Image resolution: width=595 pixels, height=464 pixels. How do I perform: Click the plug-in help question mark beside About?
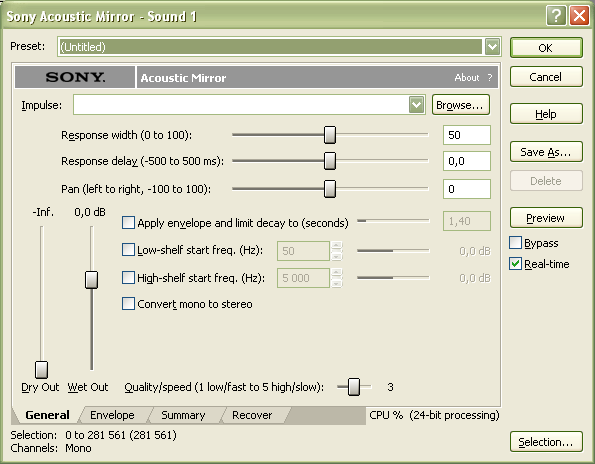tap(490, 77)
